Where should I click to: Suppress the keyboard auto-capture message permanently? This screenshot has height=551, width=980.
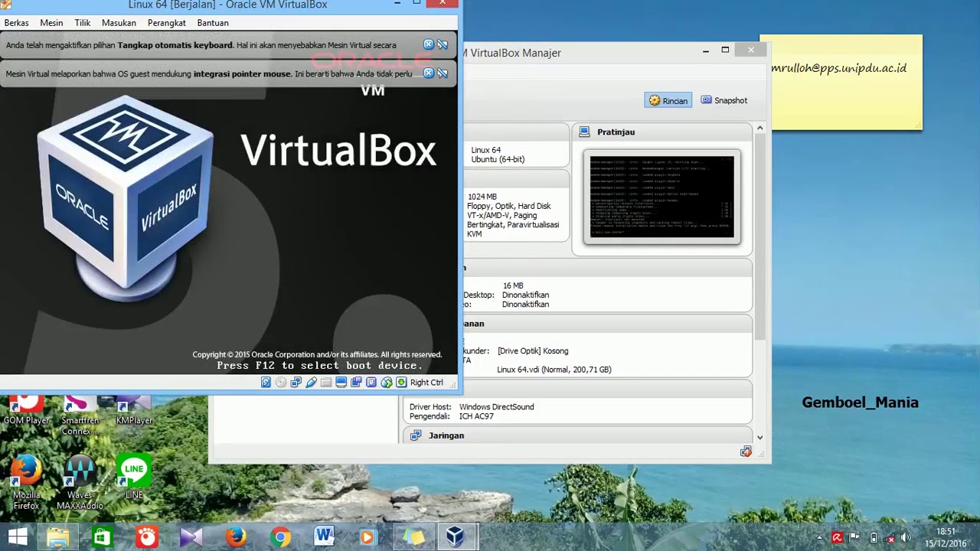point(443,44)
